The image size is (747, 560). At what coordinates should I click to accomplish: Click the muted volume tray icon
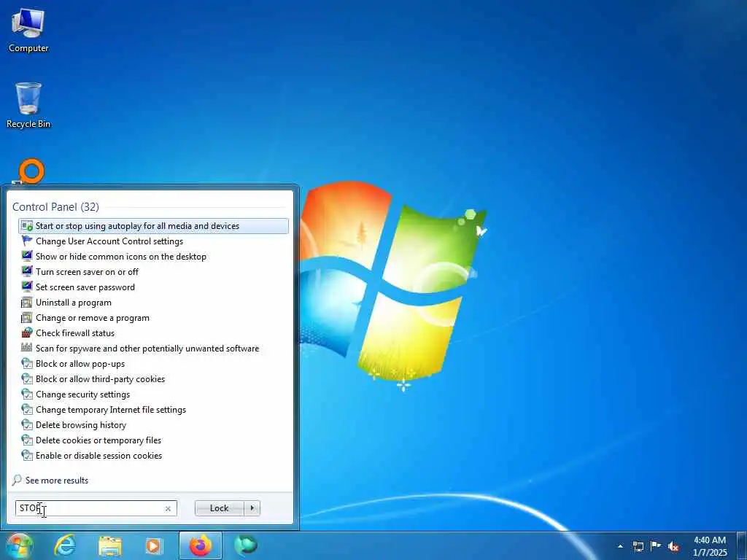coord(673,547)
